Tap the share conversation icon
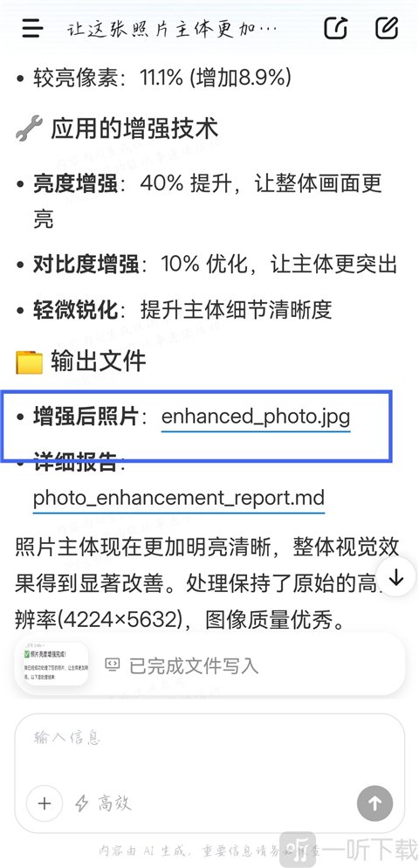 [x=335, y=28]
